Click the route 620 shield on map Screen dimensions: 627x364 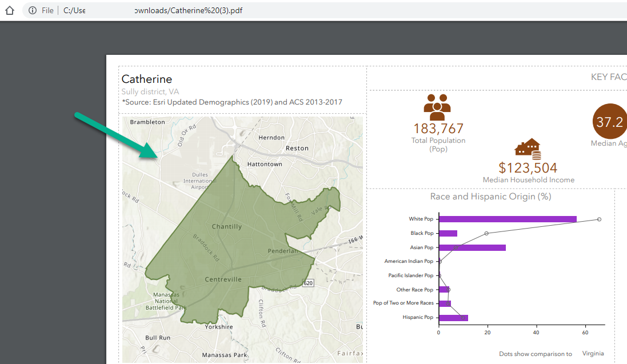308,283
